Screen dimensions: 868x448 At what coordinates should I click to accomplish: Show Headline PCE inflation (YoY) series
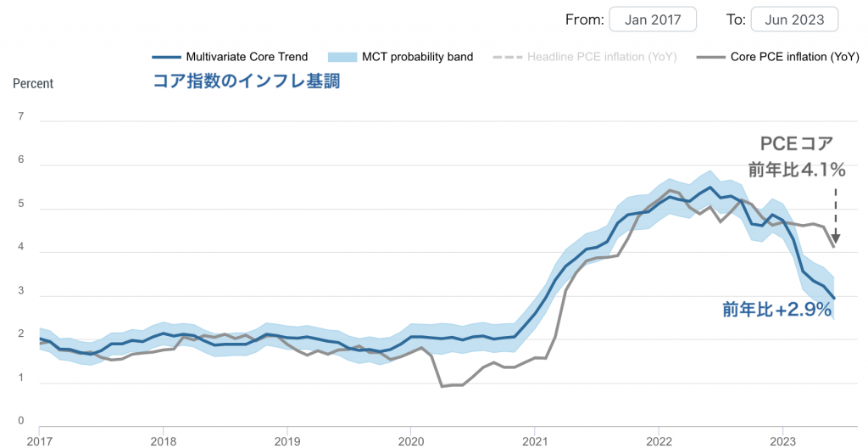click(602, 57)
